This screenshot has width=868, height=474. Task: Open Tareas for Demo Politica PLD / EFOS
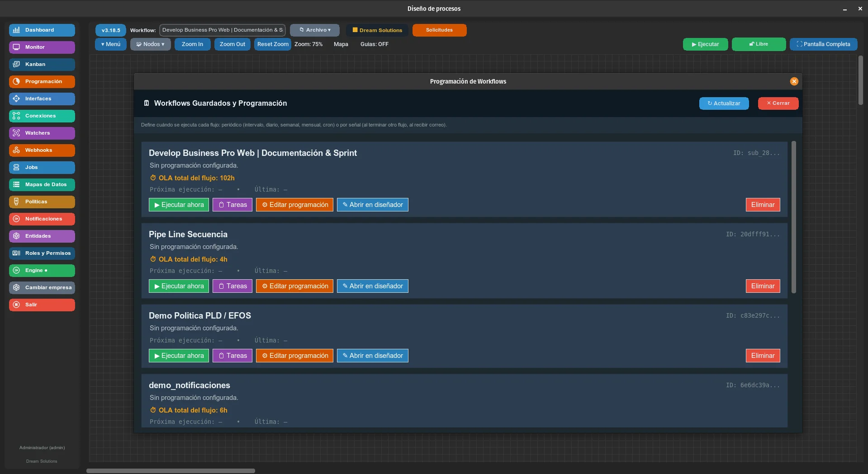tap(232, 356)
